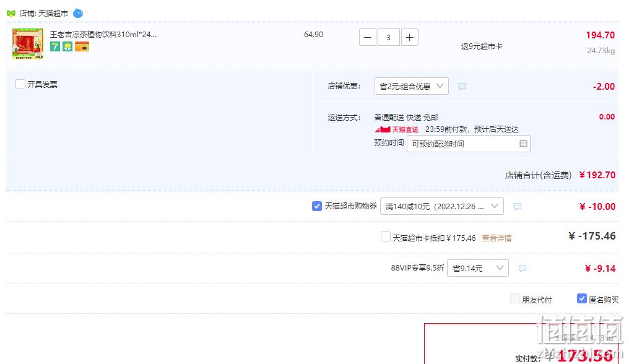Enable 天猫超市卡抵扣 card deduction checkbox

386,236
